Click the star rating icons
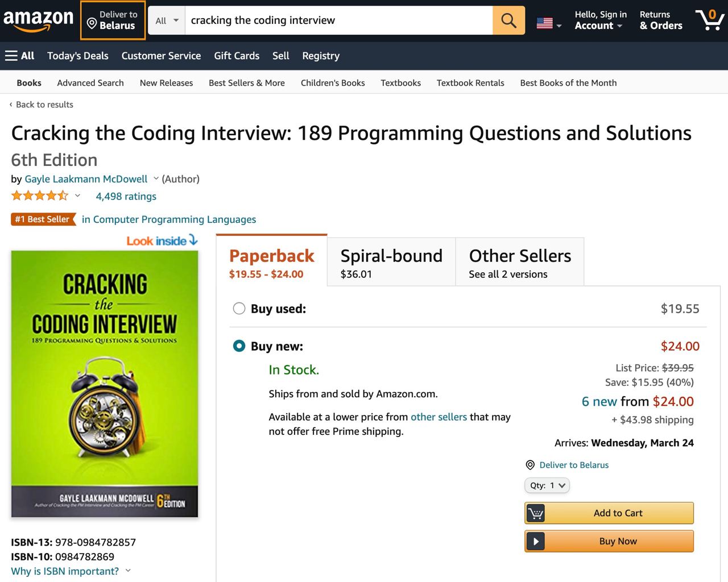This screenshot has height=582, width=728. click(x=40, y=196)
